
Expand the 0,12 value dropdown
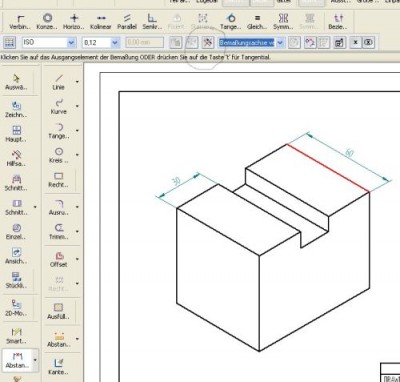point(115,43)
